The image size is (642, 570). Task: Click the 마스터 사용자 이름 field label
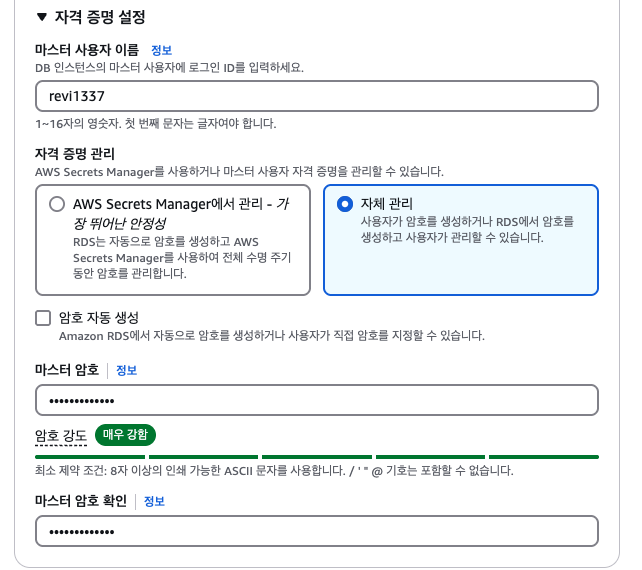(87, 50)
